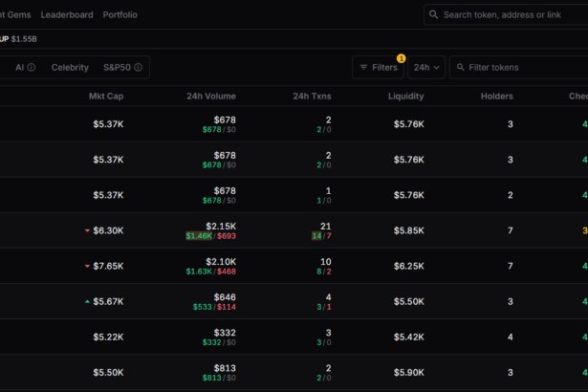This screenshot has width=588, height=392.
Task: Click the info icon next to AI
Action: (32, 67)
